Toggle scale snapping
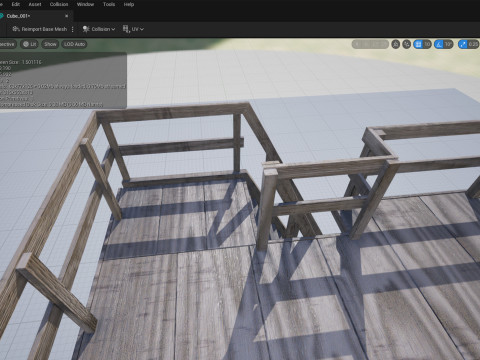Image resolution: width=480 pixels, height=360 pixels. click(x=463, y=44)
